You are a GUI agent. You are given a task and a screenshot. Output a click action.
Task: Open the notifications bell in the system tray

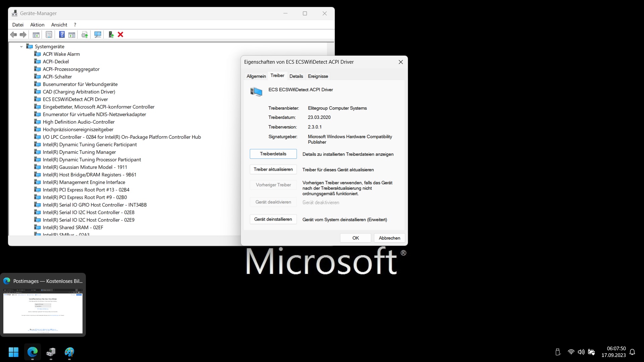(x=632, y=352)
